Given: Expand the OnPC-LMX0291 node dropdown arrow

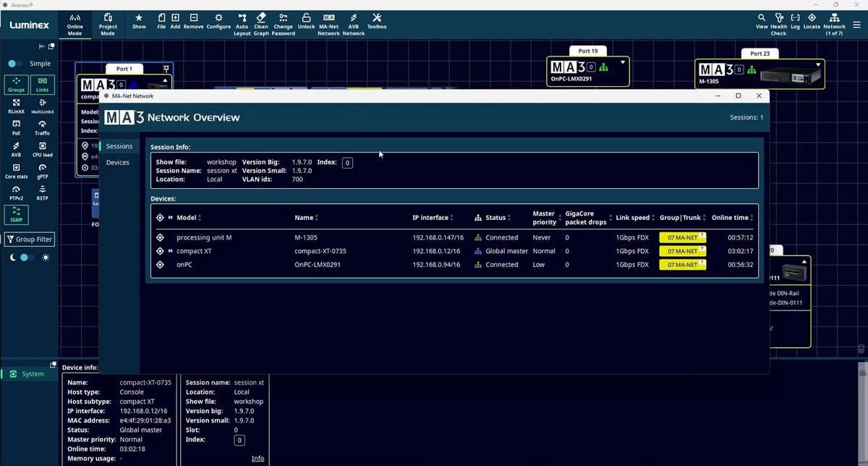Looking at the screenshot, I should [622, 63].
